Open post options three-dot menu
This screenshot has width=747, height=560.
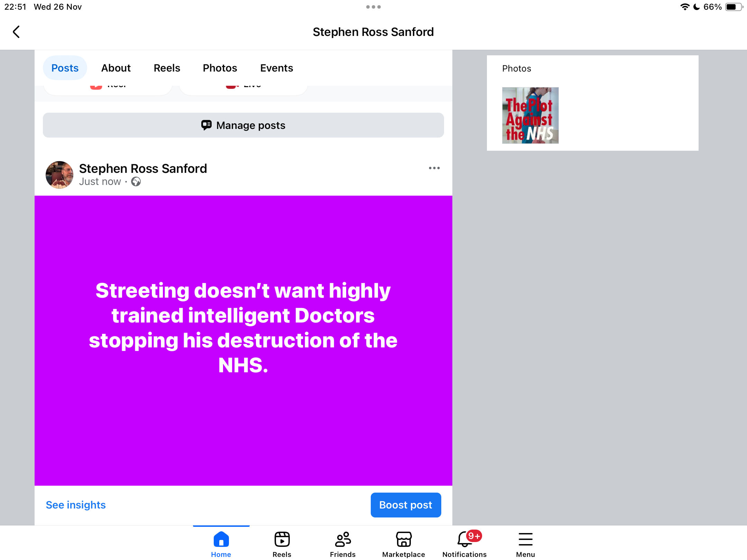point(434,168)
